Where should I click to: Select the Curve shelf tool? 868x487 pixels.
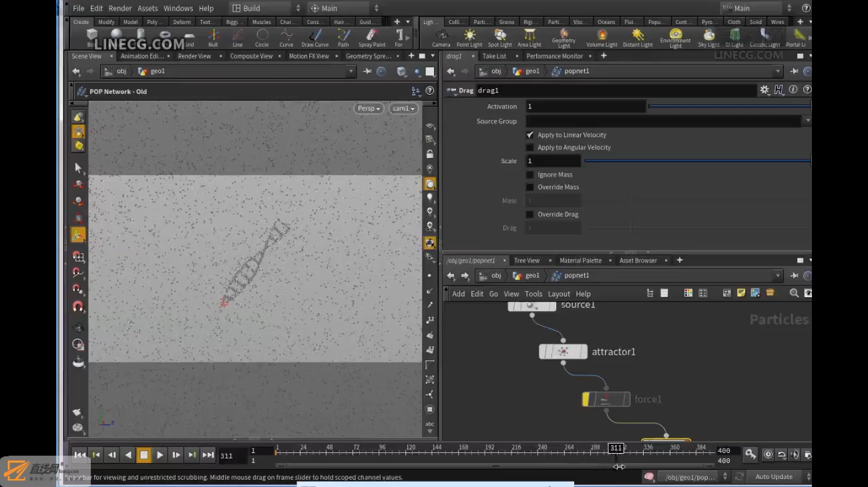coord(286,37)
